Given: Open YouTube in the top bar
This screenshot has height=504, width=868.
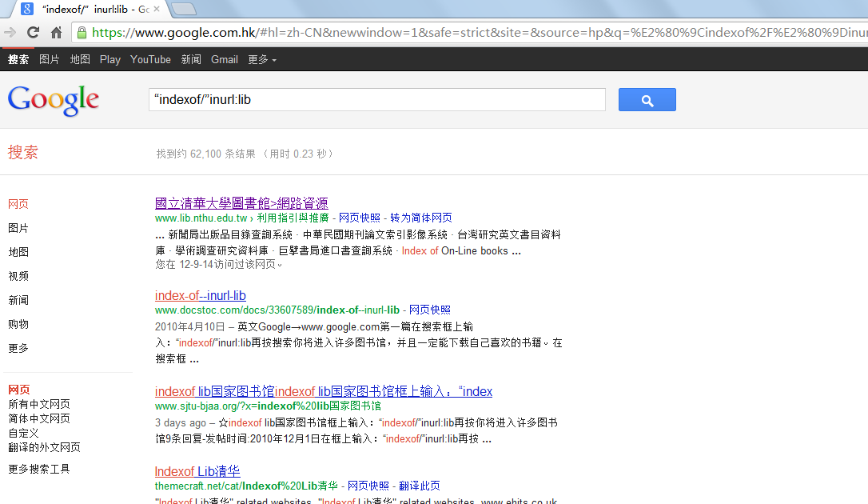Looking at the screenshot, I should (x=150, y=59).
